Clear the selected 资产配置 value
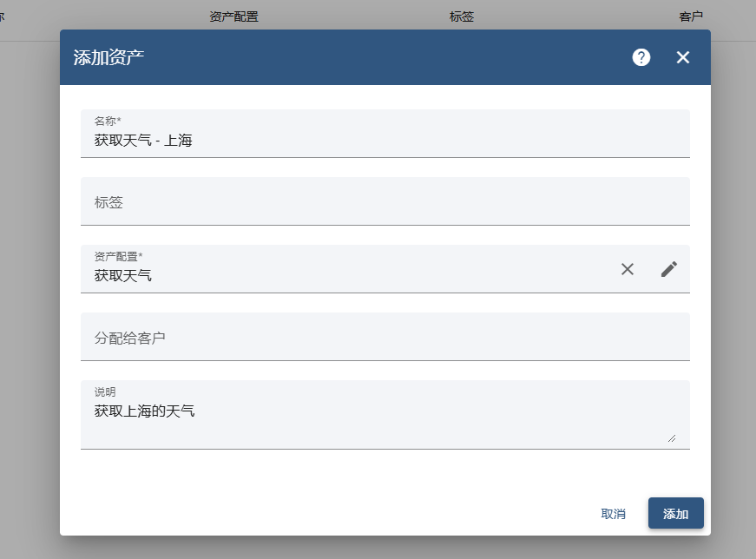 pos(628,269)
